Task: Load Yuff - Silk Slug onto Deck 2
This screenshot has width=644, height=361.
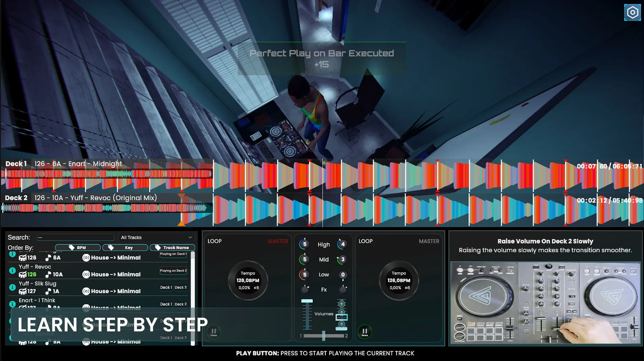Action: click(x=180, y=288)
